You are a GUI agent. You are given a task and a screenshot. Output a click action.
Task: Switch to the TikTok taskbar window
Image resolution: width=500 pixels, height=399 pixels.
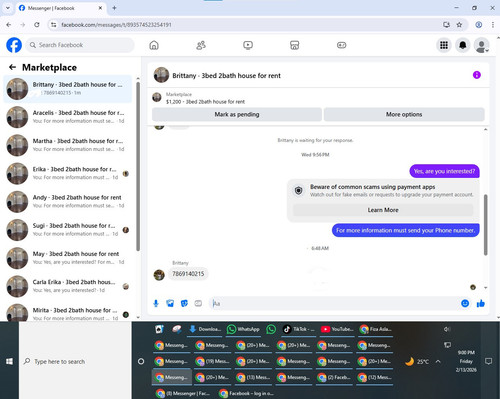click(x=299, y=329)
